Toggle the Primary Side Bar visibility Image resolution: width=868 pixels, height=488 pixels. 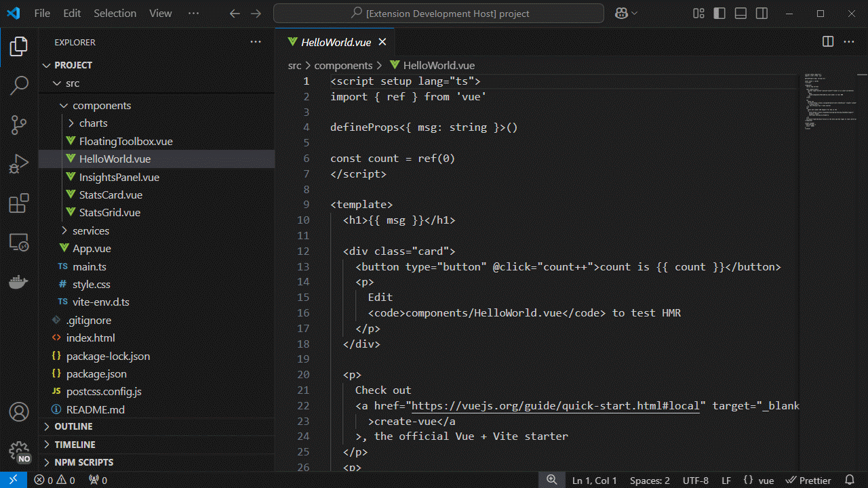pos(719,13)
